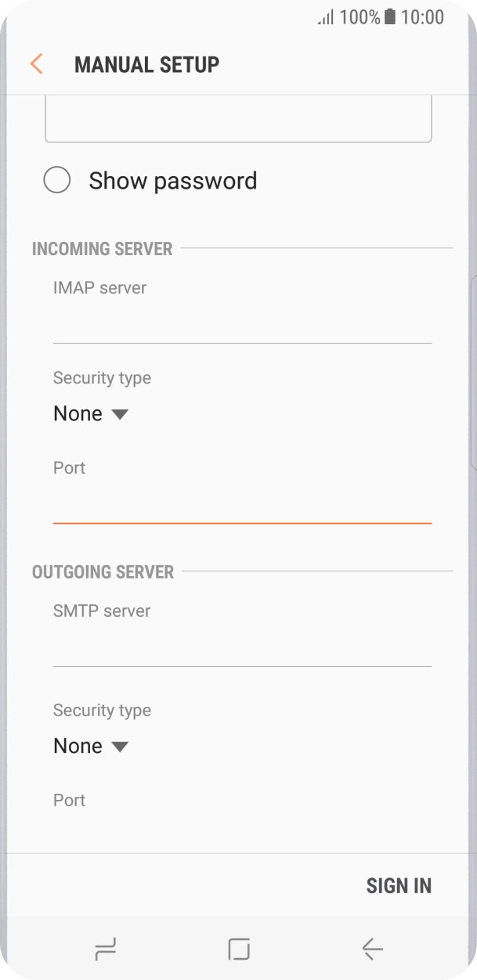Screen dimensions: 477x980
Task: Open incoming server Security type dropdown
Action: [92, 413]
